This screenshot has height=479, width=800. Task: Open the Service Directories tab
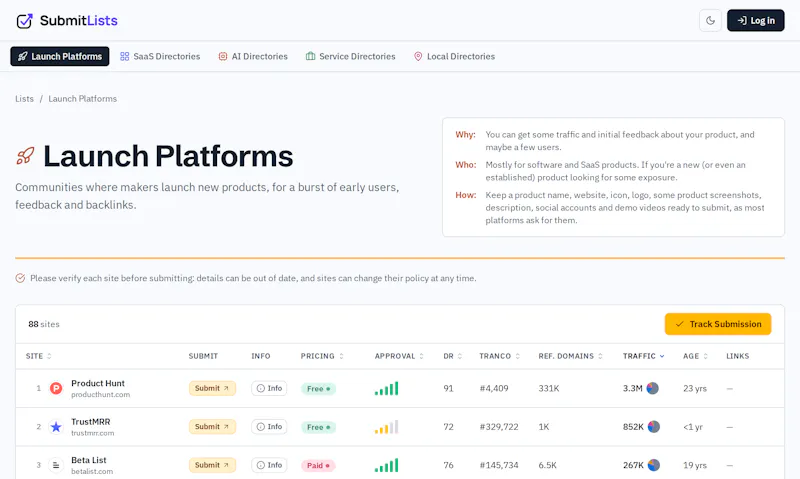(351, 56)
